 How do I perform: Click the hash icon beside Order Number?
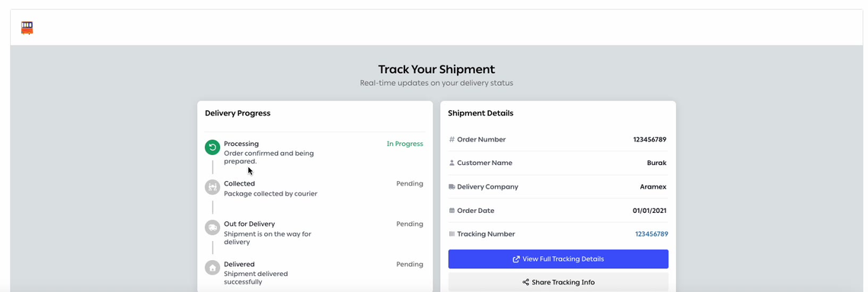point(452,139)
